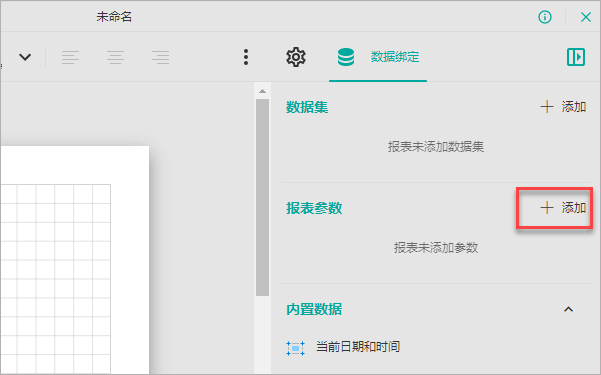
Task: Click the 报表未添加参数 message
Action: coord(436,248)
